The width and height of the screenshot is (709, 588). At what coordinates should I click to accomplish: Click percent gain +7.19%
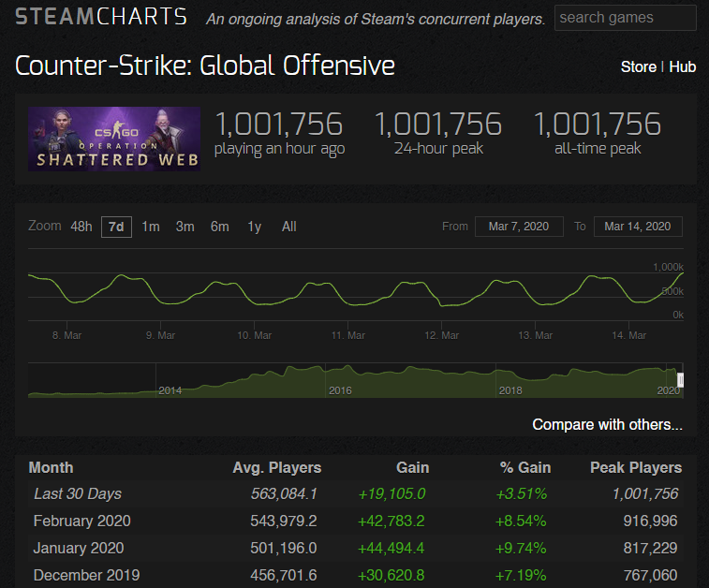(x=521, y=575)
